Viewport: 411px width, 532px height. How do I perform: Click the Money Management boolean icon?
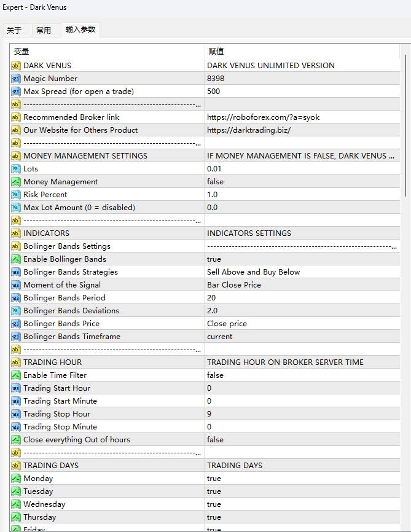point(16,182)
